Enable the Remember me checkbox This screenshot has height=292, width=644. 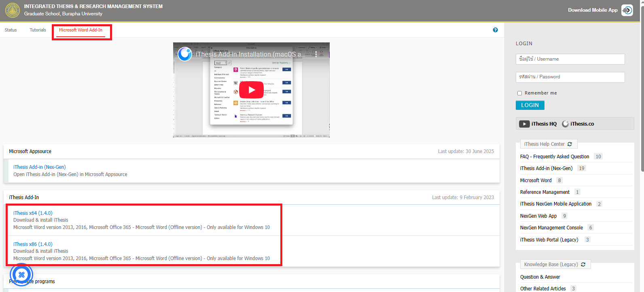coord(519,93)
